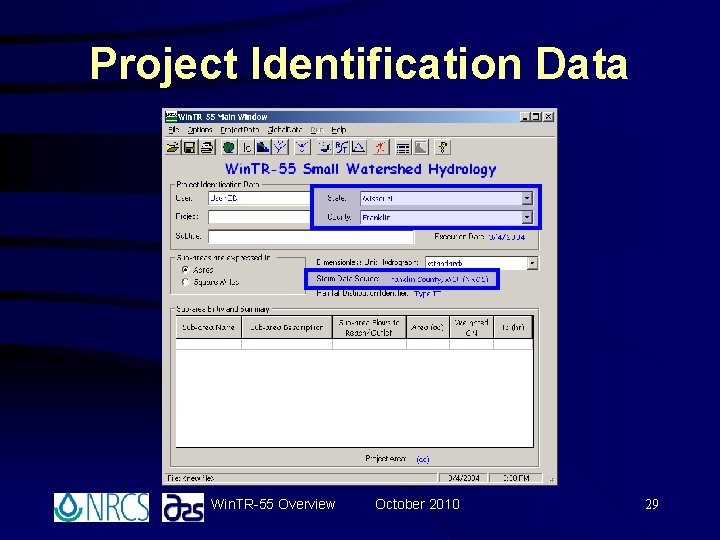
Task: Open the ProjectData menu
Action: (x=240, y=130)
